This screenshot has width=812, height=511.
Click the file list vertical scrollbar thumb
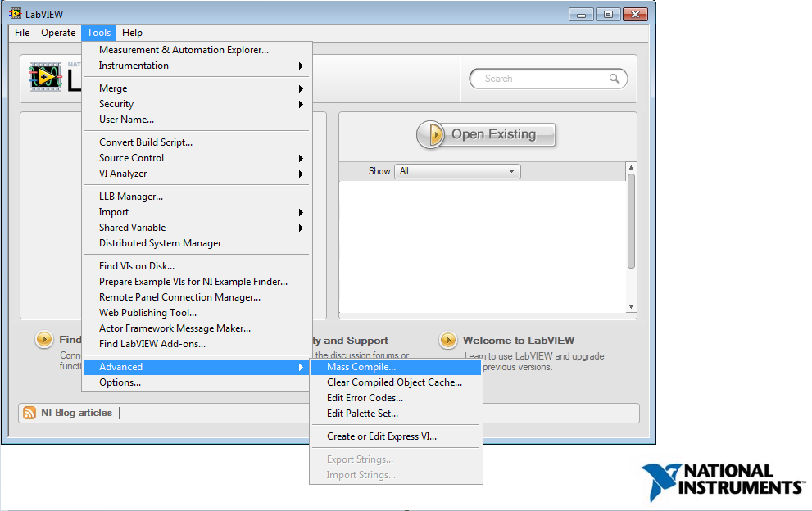coord(631,221)
